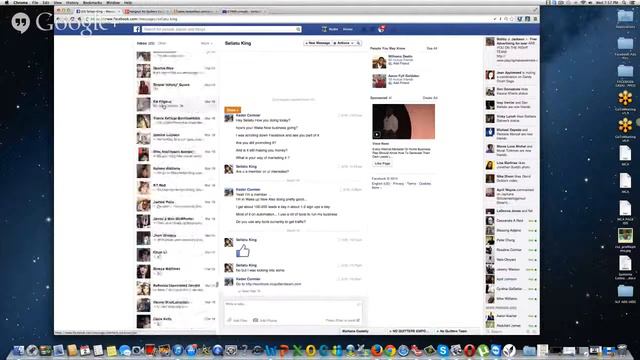Open the Bookmarks menu in menu bar

pyautogui.click(x=92, y=2)
